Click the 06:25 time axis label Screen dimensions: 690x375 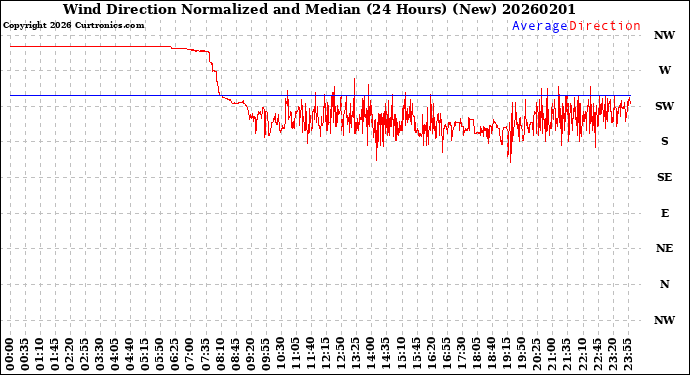[x=175, y=355]
